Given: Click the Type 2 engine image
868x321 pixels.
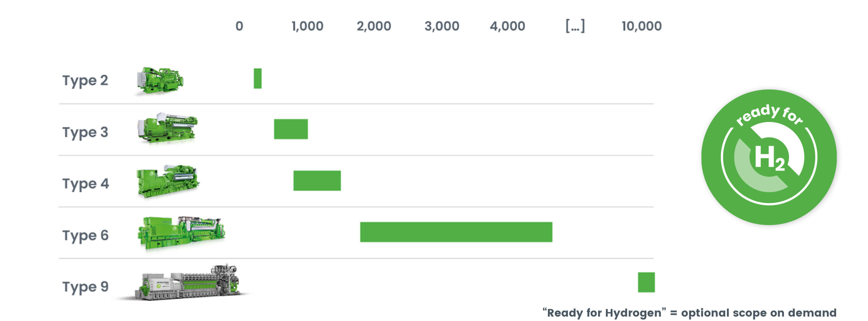Looking at the screenshot, I should click(x=160, y=80).
